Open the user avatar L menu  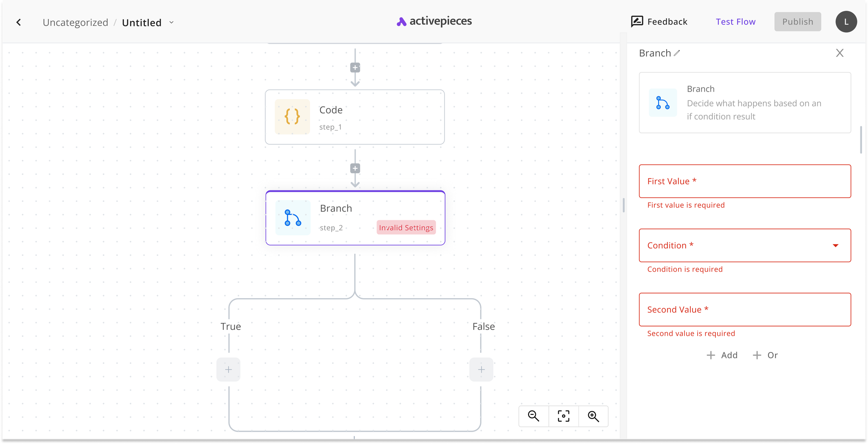point(846,22)
